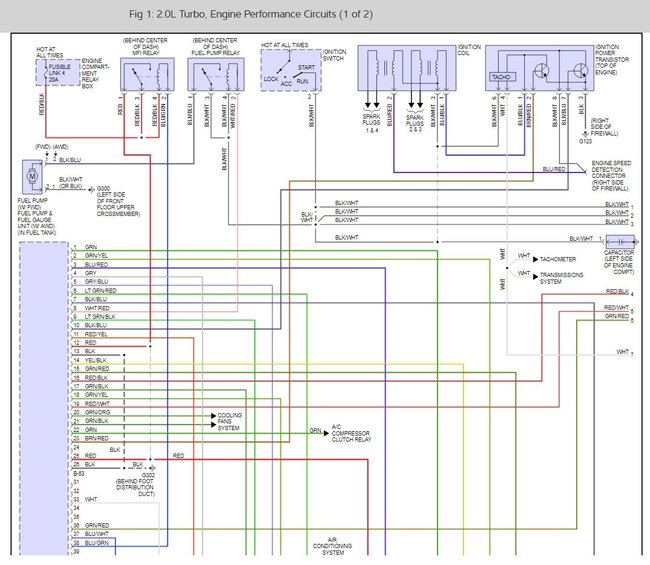Click the 'IGNITION SWITCH' label
This screenshot has height=565, width=650.
[x=335, y=55]
